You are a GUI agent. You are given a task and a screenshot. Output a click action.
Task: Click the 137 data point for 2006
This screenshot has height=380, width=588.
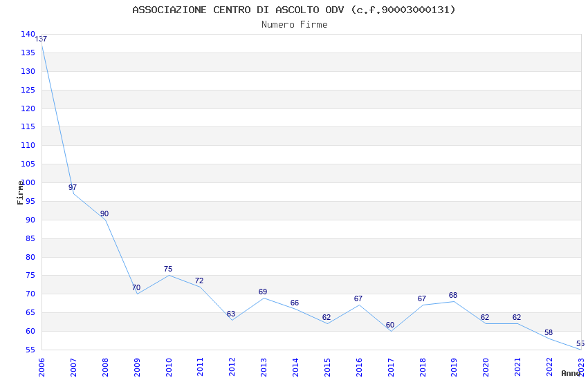click(x=41, y=39)
